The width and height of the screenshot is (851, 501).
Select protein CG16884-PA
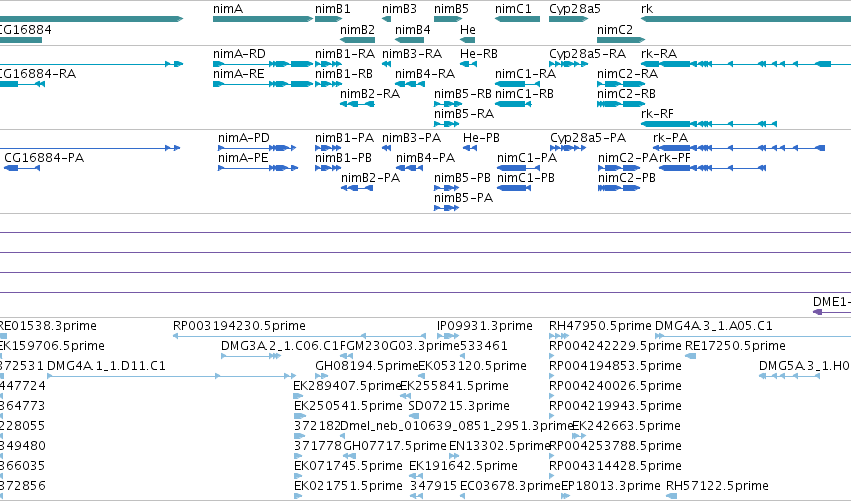(22, 168)
